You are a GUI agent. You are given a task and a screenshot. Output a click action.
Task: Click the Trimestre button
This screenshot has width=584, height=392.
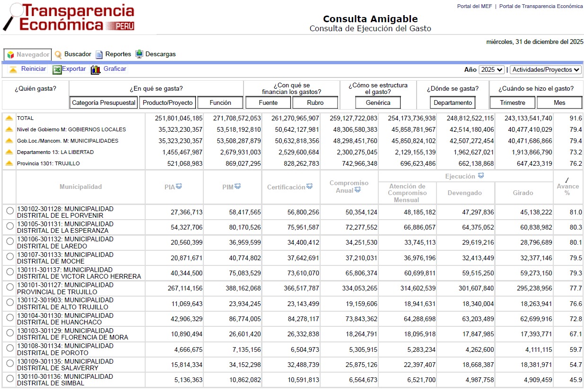(x=512, y=102)
